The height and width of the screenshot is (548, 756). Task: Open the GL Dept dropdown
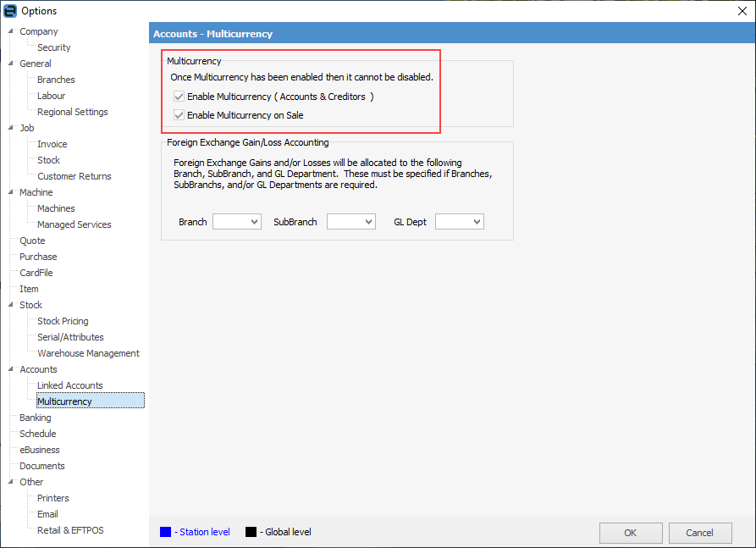pyautogui.click(x=460, y=222)
